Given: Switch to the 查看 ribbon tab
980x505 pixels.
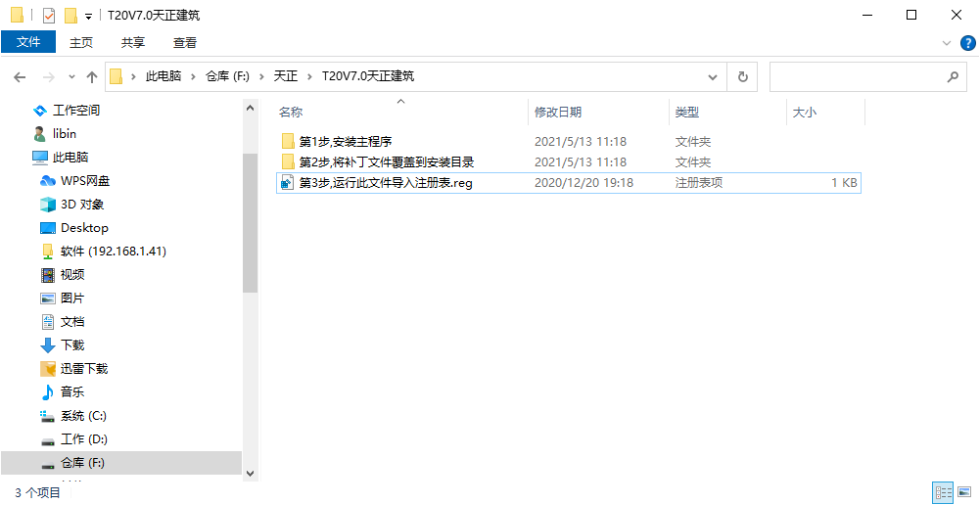Looking at the screenshot, I should tap(184, 42).
